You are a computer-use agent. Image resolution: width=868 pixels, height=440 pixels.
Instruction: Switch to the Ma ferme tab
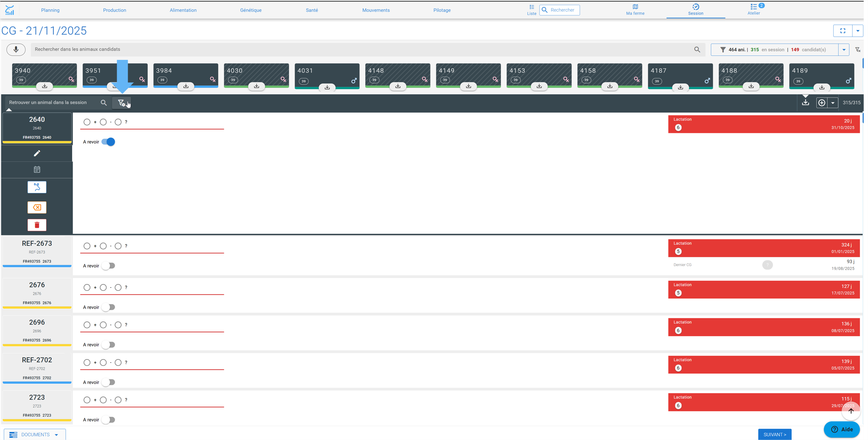pyautogui.click(x=635, y=10)
